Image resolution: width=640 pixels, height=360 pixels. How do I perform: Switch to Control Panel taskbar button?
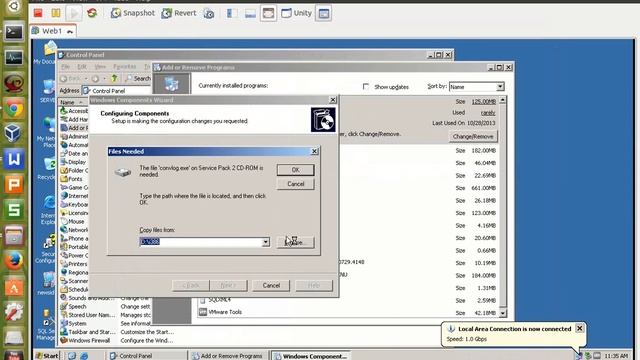147,356
